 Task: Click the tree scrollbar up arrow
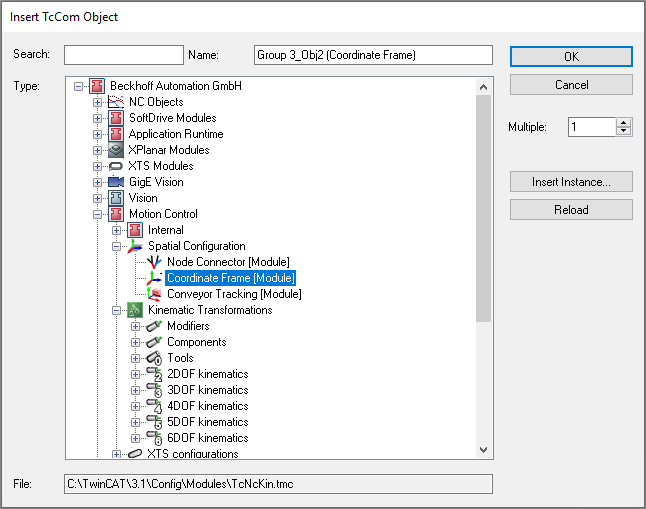[x=484, y=87]
